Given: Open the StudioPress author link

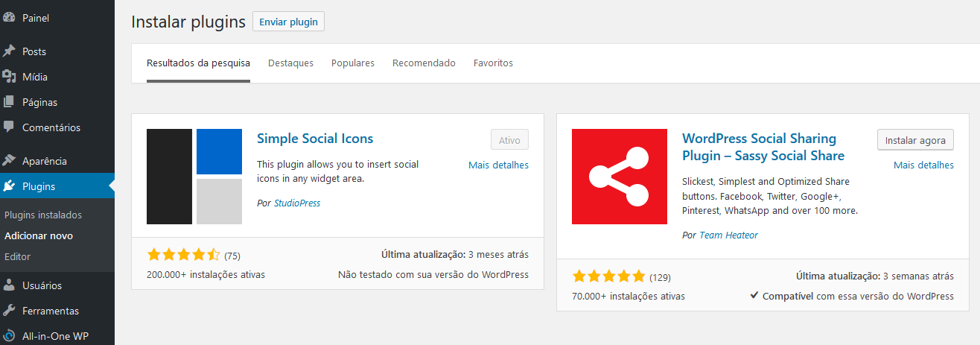Looking at the screenshot, I should point(297,203).
